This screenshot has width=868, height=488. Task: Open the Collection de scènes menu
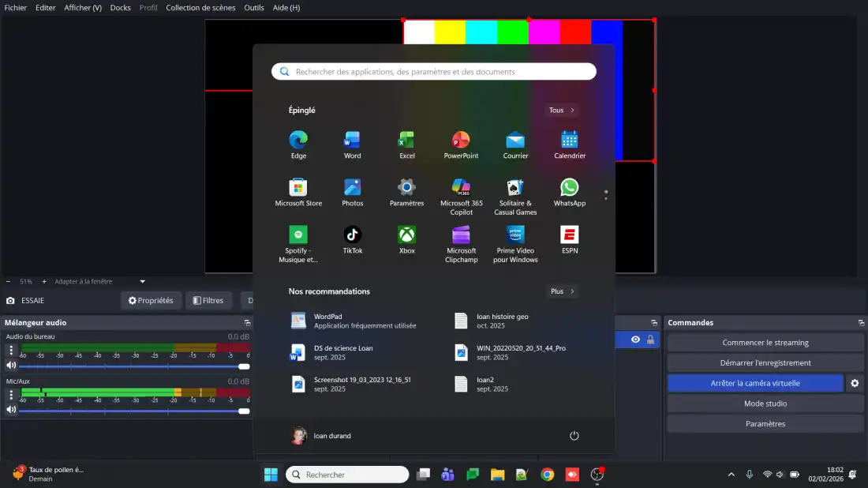tap(200, 7)
